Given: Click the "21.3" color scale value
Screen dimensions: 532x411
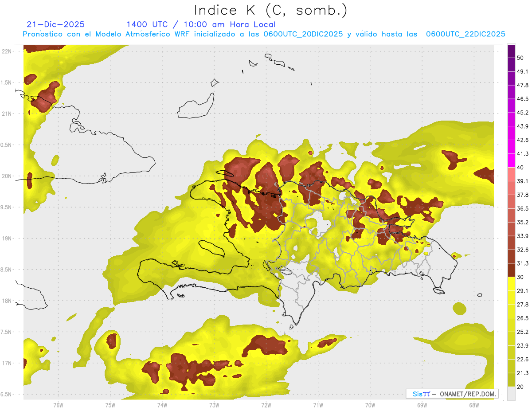Looking at the screenshot, I should tap(523, 373).
